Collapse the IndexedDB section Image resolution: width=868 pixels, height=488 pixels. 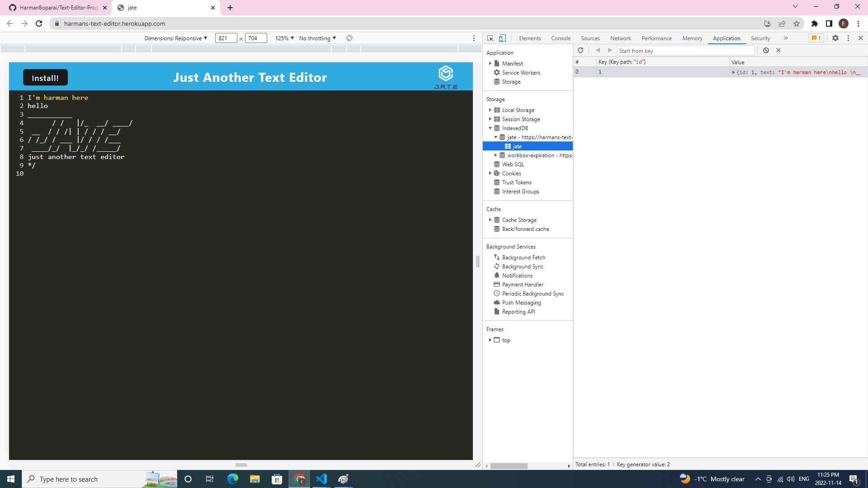[490, 128]
